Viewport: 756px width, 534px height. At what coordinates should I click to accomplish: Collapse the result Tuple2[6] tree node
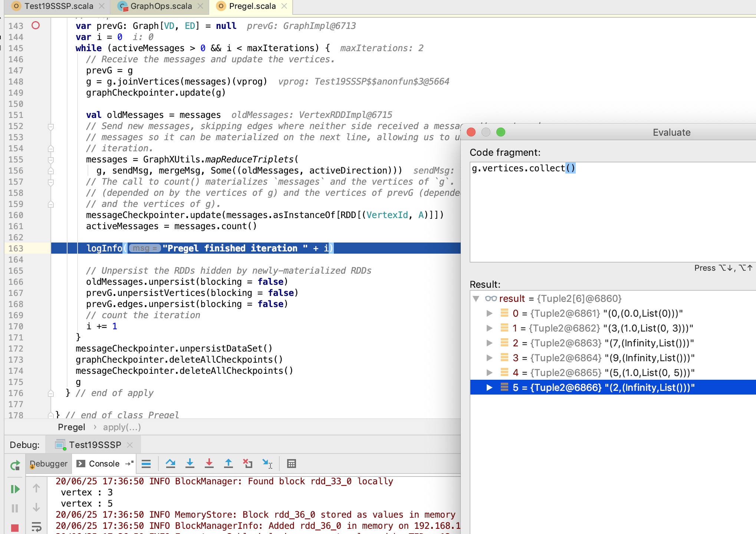pos(476,299)
